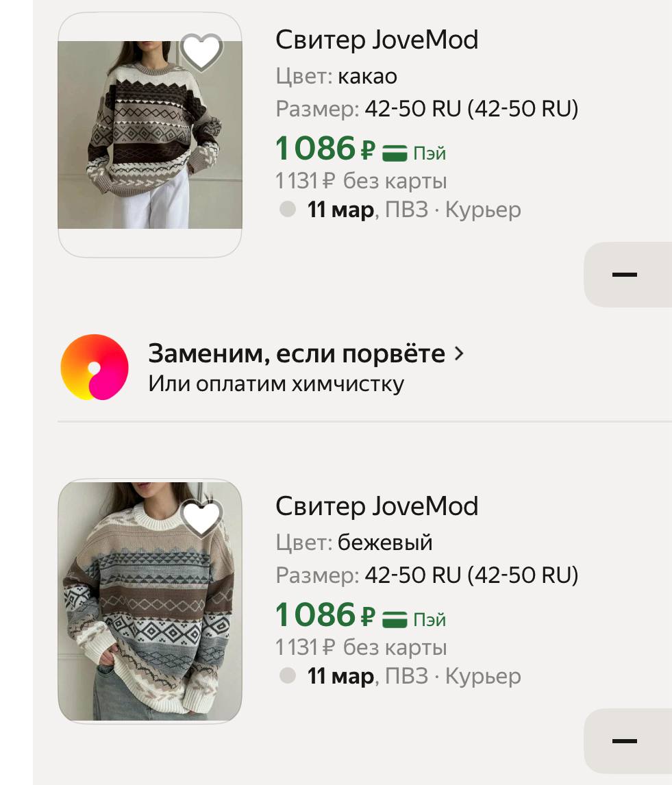Expand the chevron beside "Заменим, если порвёте"

point(459,354)
